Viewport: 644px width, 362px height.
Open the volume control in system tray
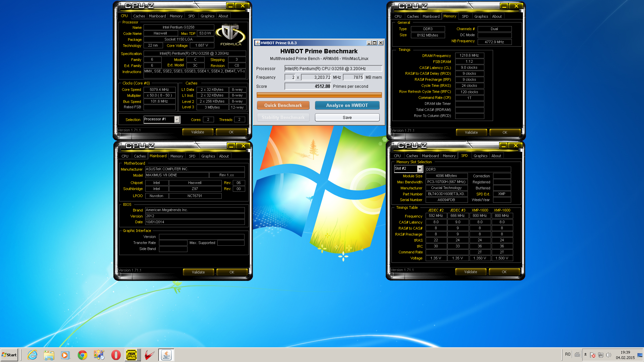[608, 355]
